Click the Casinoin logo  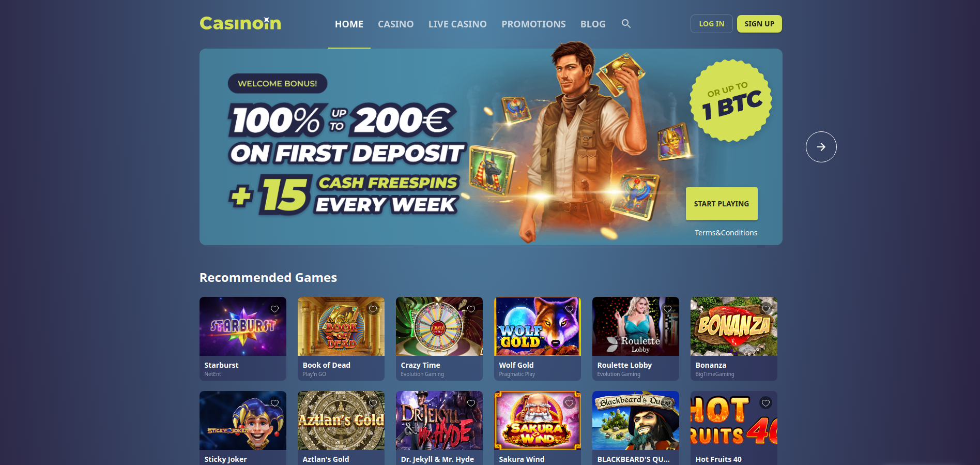click(240, 23)
